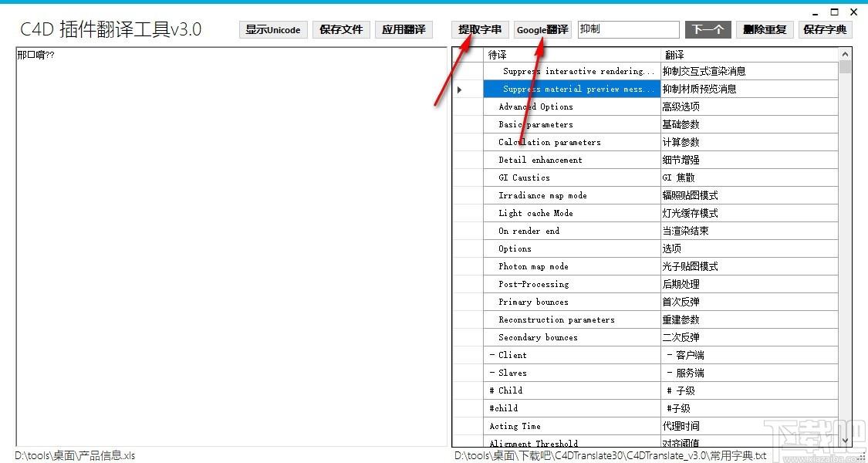Click translation cell 细节增强
Viewport: 868px width, 463px height.
(749, 160)
